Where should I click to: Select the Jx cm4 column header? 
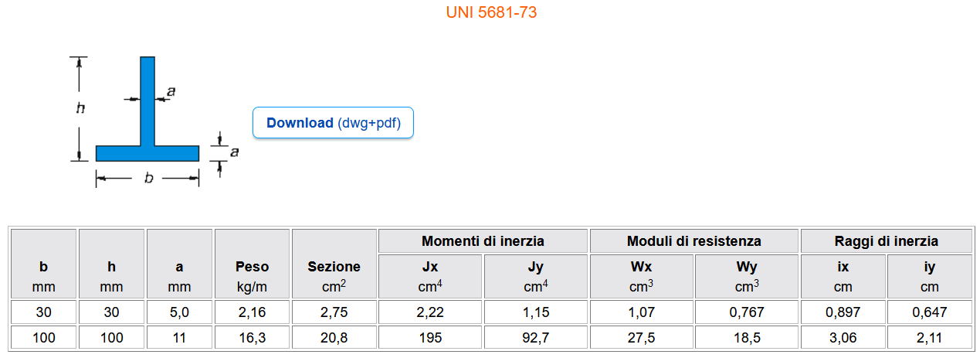430,277
